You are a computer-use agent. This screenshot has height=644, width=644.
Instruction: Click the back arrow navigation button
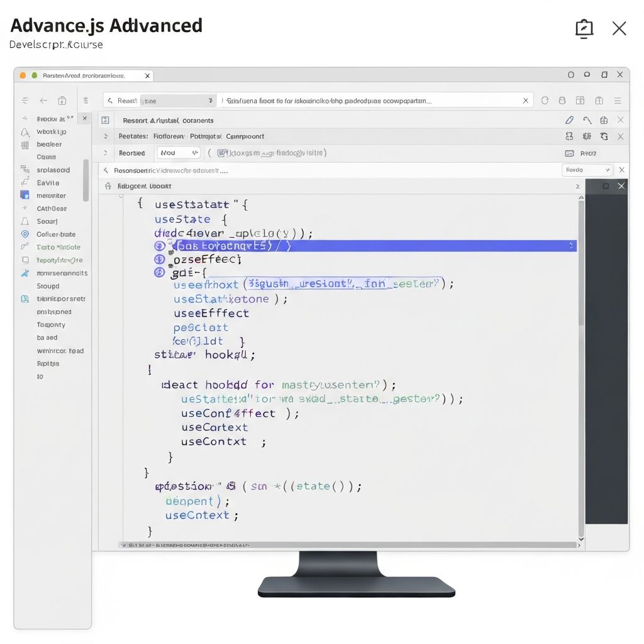(43, 100)
